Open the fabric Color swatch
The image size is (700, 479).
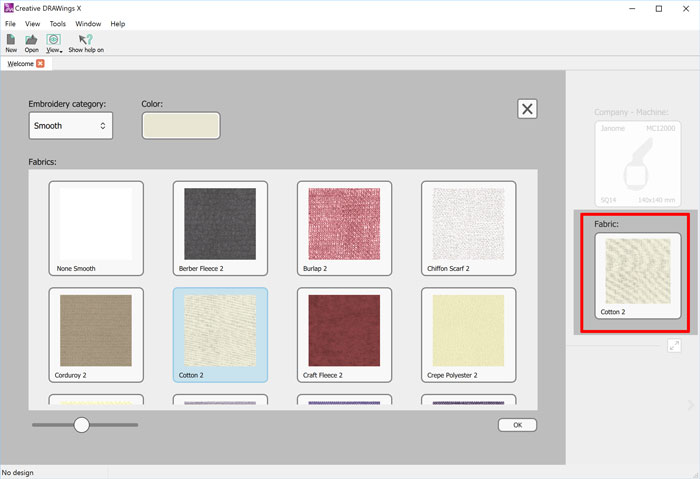(x=181, y=125)
